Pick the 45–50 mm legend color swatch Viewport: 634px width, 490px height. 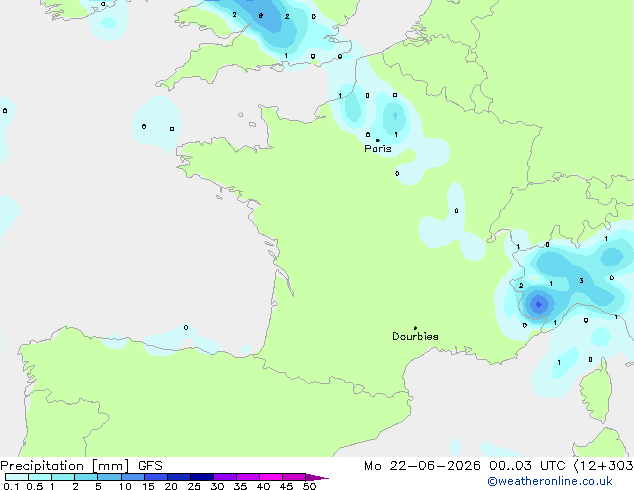[x=294, y=477]
